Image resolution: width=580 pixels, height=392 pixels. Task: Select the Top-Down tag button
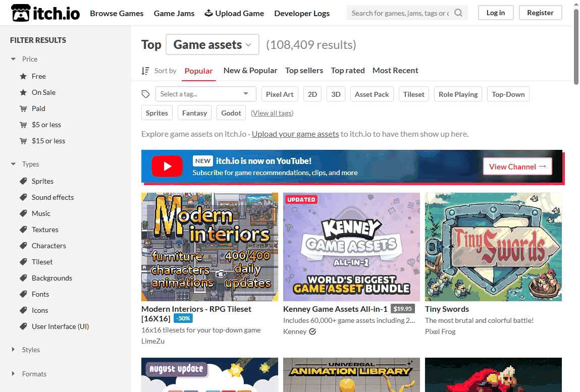[x=508, y=94]
